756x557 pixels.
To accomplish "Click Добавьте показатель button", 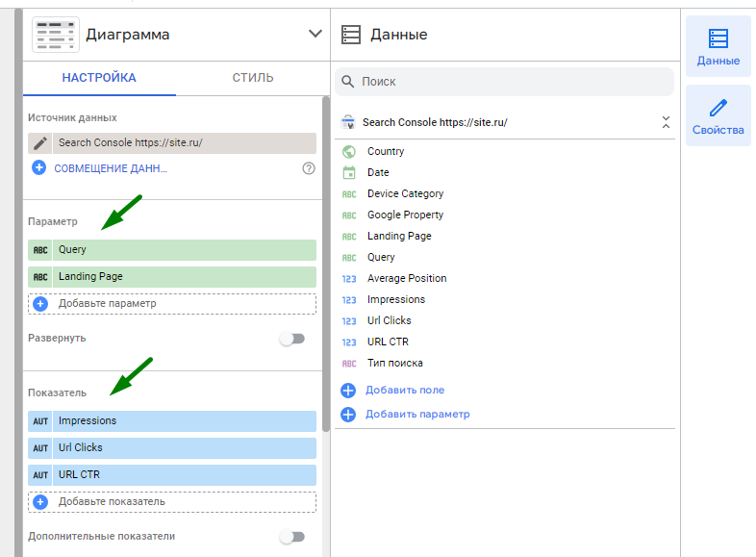I will click(x=112, y=502).
